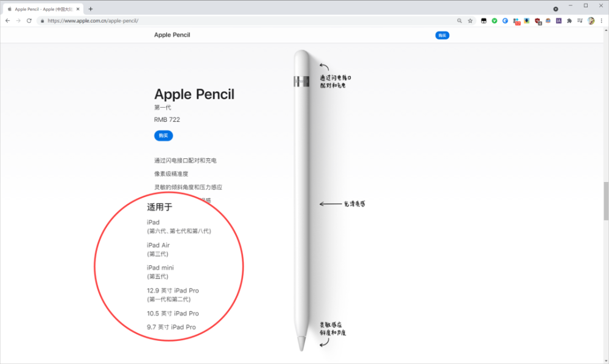
Task: Click the vertical page scrollbar thumb
Action: (x=605, y=201)
